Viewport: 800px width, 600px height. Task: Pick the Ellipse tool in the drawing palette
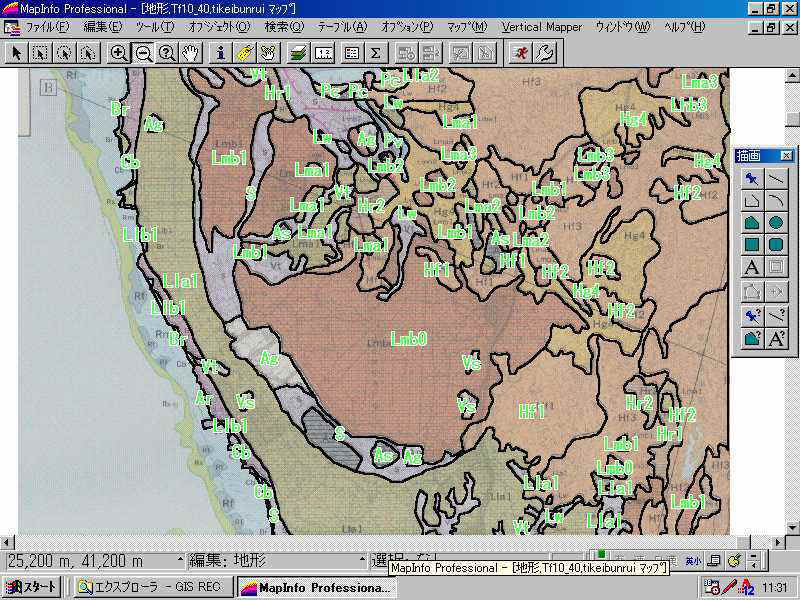coord(776,222)
